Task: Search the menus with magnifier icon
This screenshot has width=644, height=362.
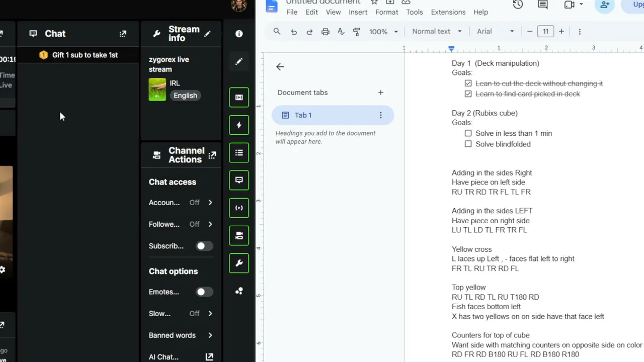Action: 277,31
